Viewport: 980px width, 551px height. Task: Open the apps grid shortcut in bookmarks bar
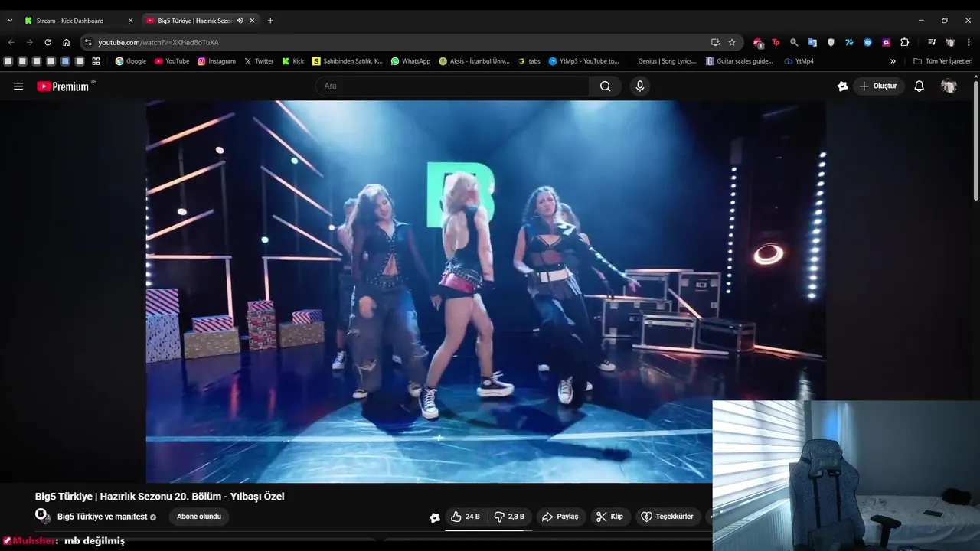tap(96, 61)
